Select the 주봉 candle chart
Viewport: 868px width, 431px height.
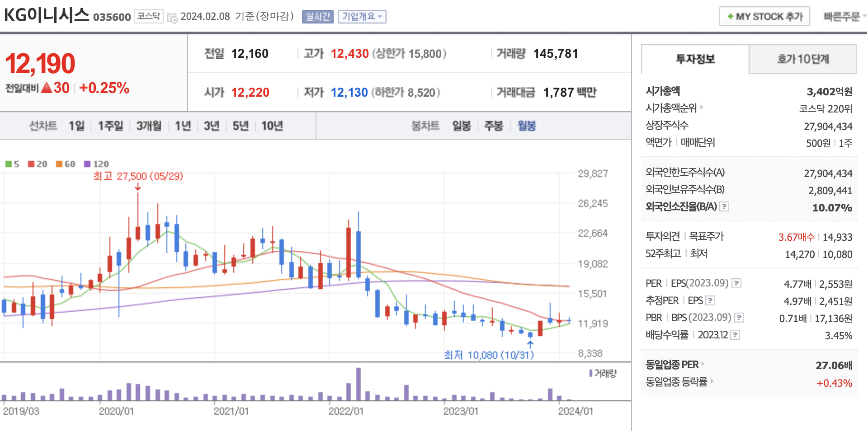tap(493, 126)
